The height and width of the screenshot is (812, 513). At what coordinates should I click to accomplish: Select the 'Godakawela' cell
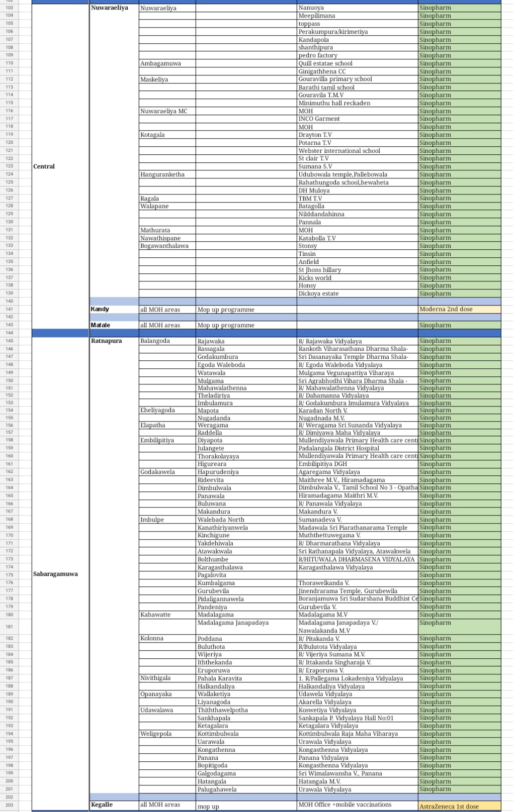167,472
